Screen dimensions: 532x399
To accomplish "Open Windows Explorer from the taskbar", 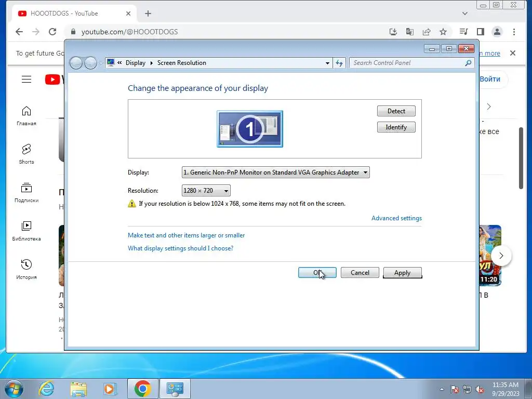I will (78, 389).
